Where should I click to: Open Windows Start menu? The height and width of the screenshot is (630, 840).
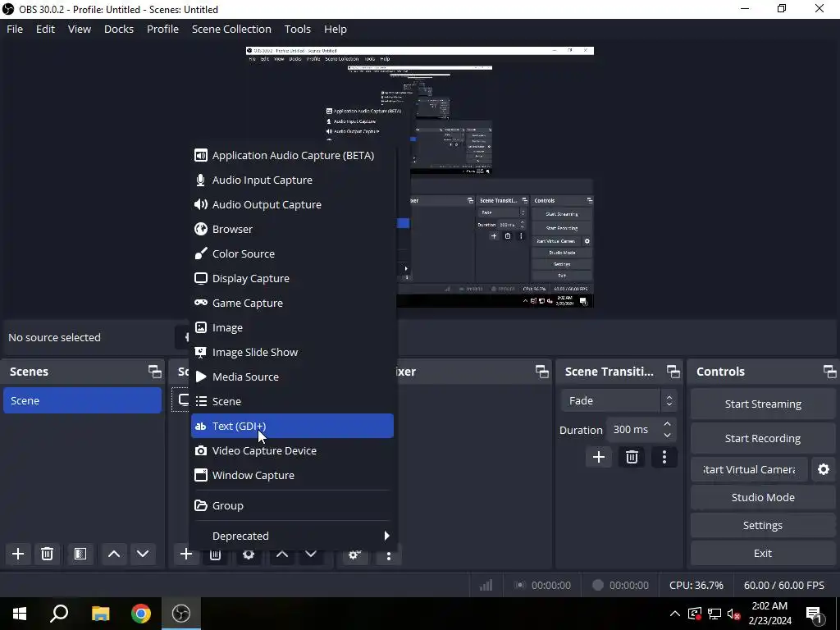point(20,614)
